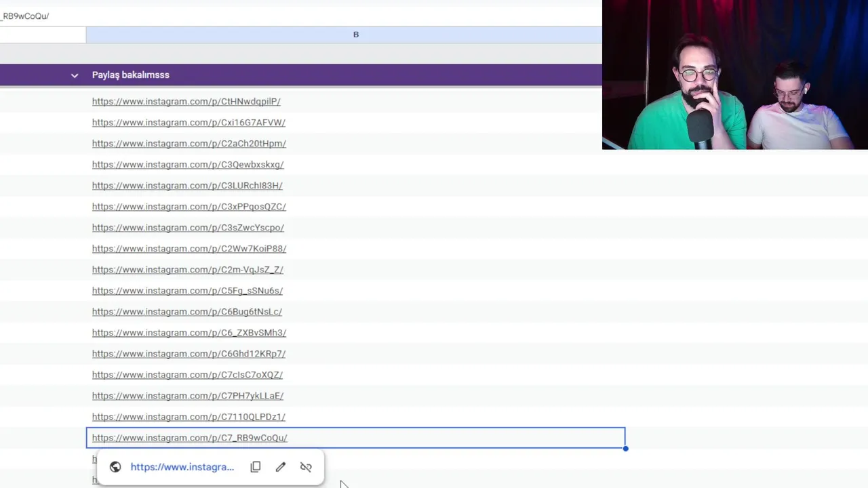Open link ending C5Fg_sSNu6s/
The width and height of the screenshot is (868, 488).
point(187,291)
